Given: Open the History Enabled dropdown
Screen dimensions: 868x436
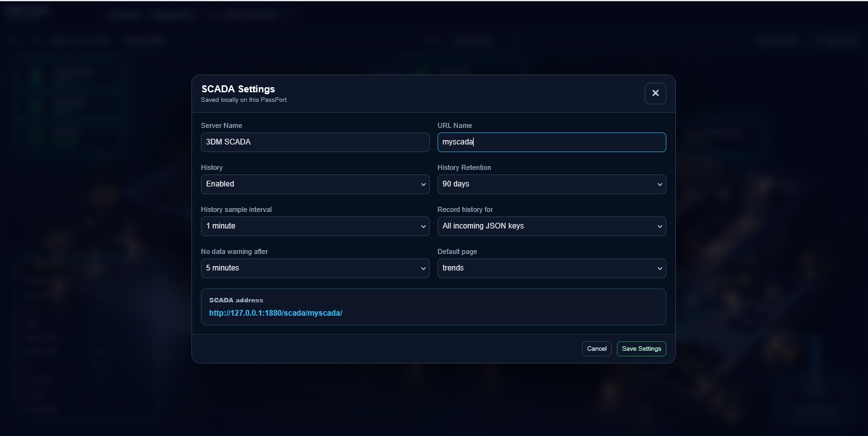Looking at the screenshot, I should tap(315, 184).
